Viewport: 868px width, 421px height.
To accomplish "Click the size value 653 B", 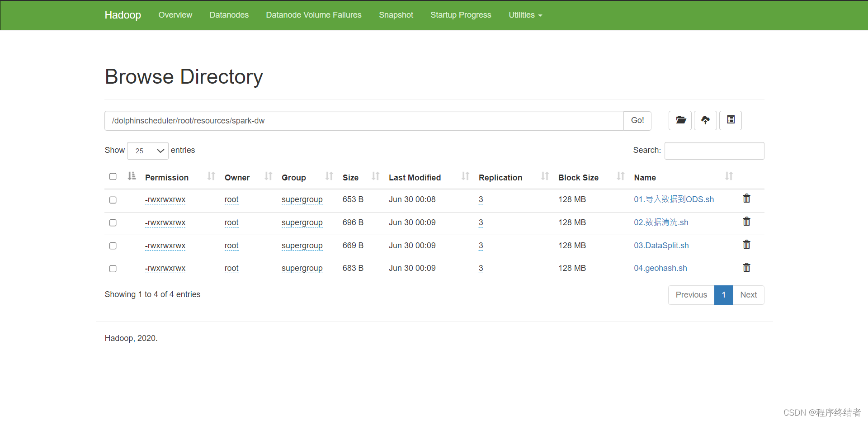I will 353,199.
